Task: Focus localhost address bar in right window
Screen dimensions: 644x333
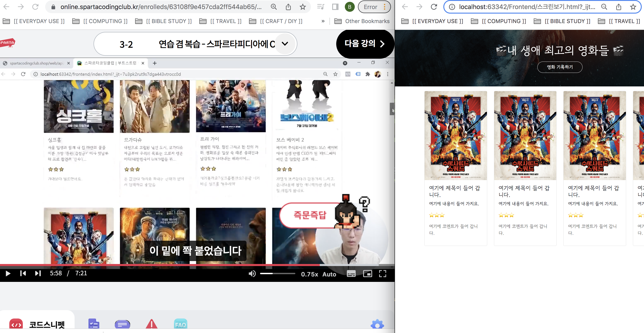Action: pyautogui.click(x=527, y=7)
